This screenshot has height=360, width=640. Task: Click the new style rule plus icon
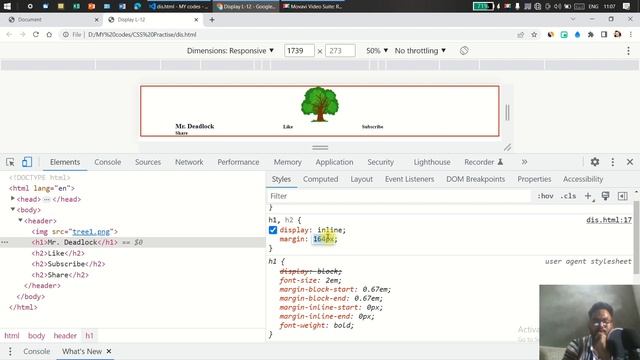[588, 196]
